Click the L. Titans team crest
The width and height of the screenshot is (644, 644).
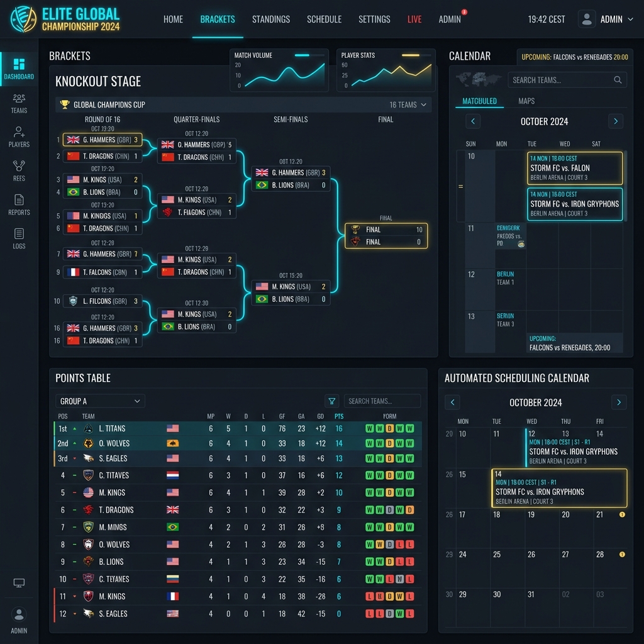click(x=88, y=428)
